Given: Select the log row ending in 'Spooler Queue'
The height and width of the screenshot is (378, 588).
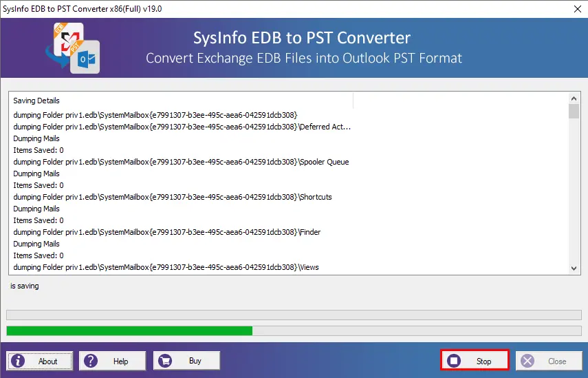Looking at the screenshot, I should 181,162.
